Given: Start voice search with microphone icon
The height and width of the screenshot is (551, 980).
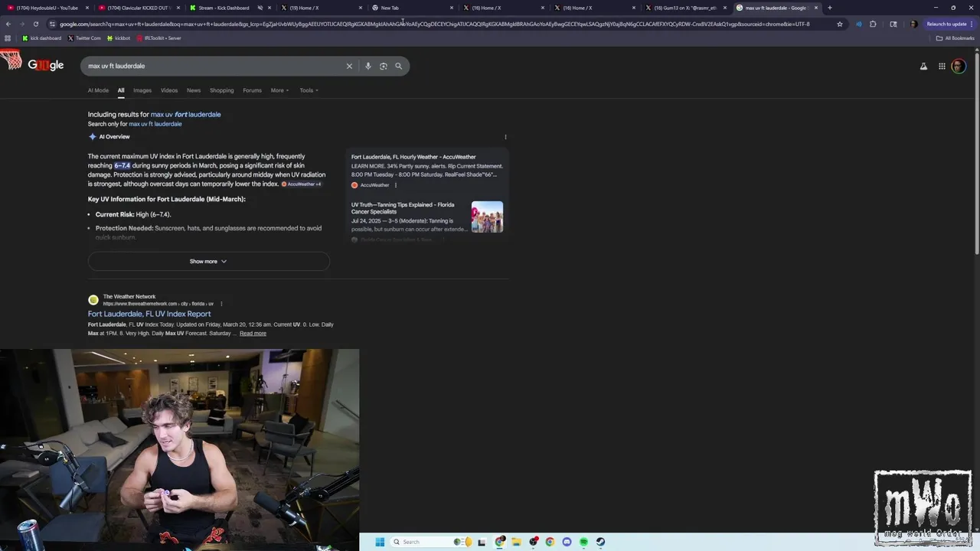Looking at the screenshot, I should click(368, 66).
